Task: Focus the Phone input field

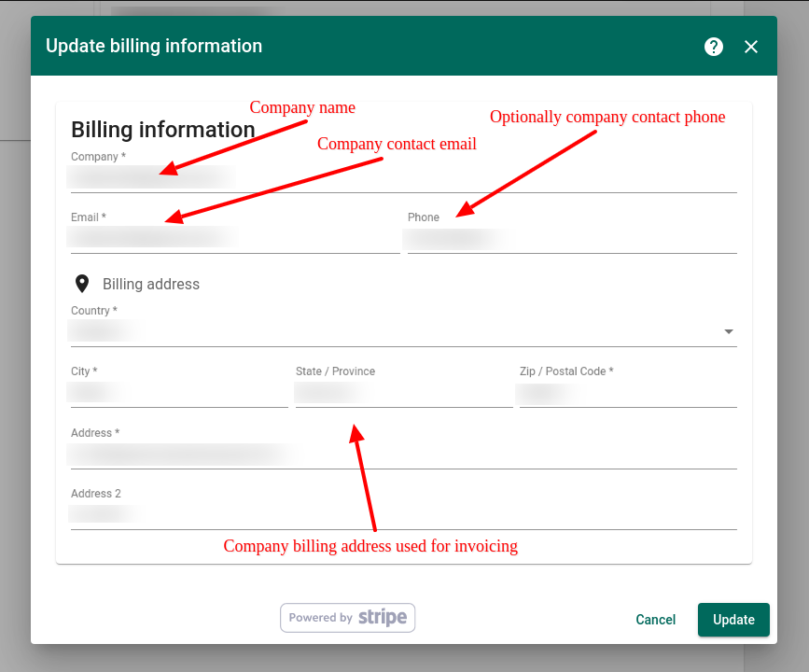Action: coord(571,239)
